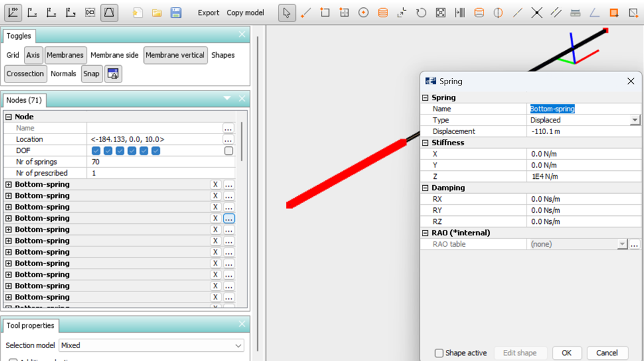This screenshot has height=361, width=644.
Task: Select the parallel lines tool
Action: (556, 13)
